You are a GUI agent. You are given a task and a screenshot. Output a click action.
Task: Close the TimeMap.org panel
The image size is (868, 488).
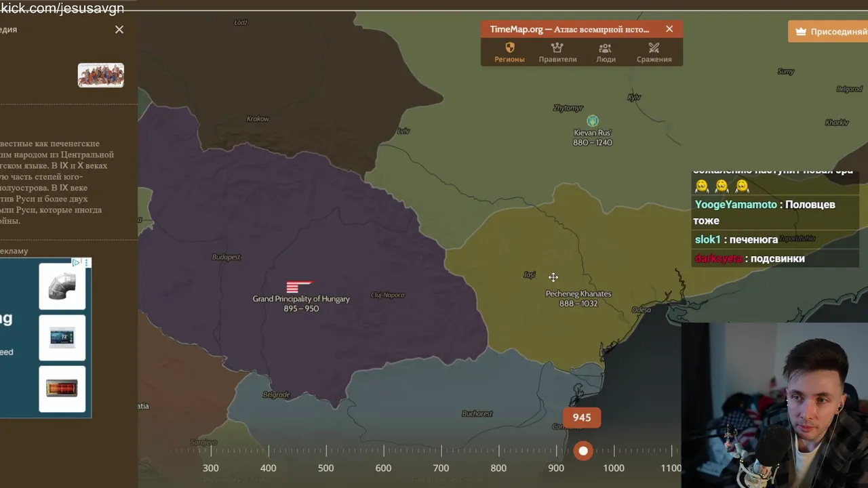pos(669,29)
